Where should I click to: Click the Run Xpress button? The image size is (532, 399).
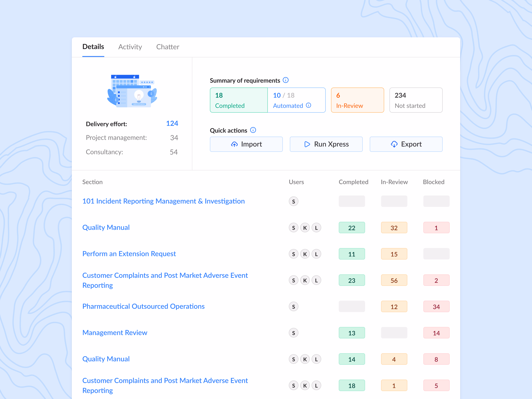pos(326,144)
